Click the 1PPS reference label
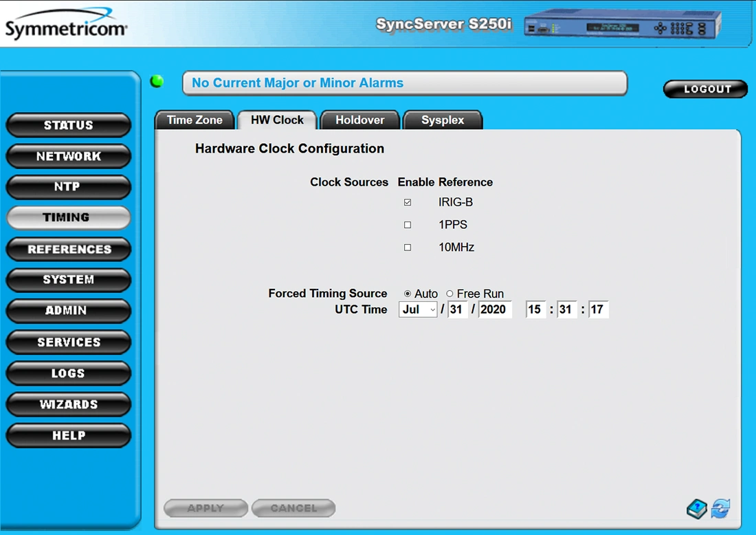This screenshot has height=535, width=756. point(453,225)
